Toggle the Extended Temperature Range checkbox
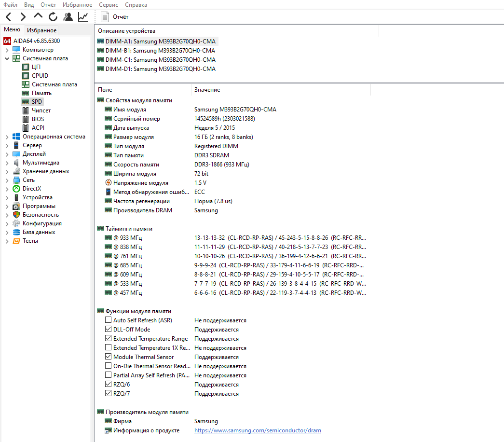The image size is (504, 442). pyautogui.click(x=109, y=338)
